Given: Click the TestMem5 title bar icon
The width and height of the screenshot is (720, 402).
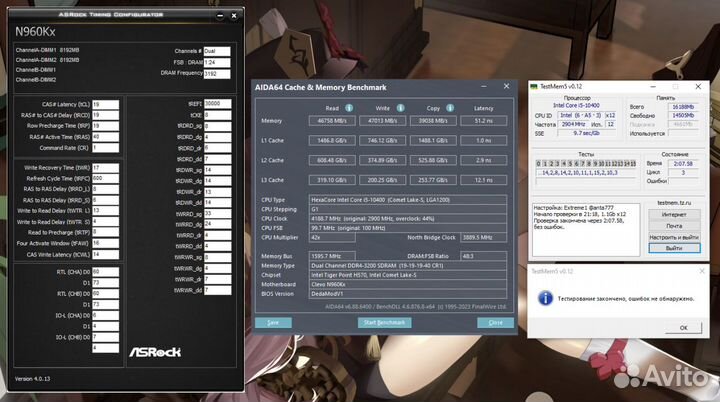Looking at the screenshot, I should pos(535,88).
